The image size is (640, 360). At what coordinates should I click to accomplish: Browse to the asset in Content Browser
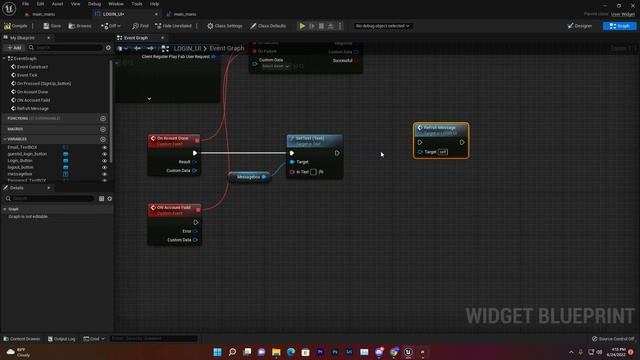coord(80,26)
